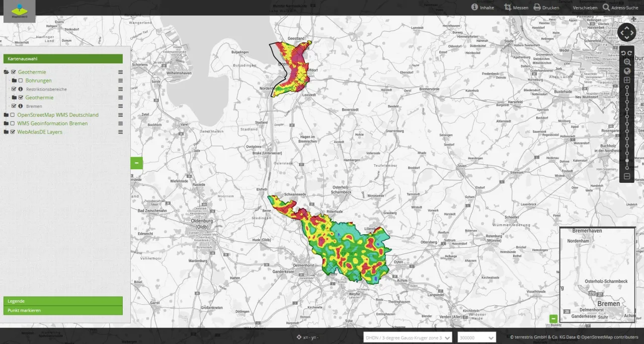The width and height of the screenshot is (644, 344).
Task: Toggle the Restriktionsbereiche checkbox
Action: pos(14,89)
